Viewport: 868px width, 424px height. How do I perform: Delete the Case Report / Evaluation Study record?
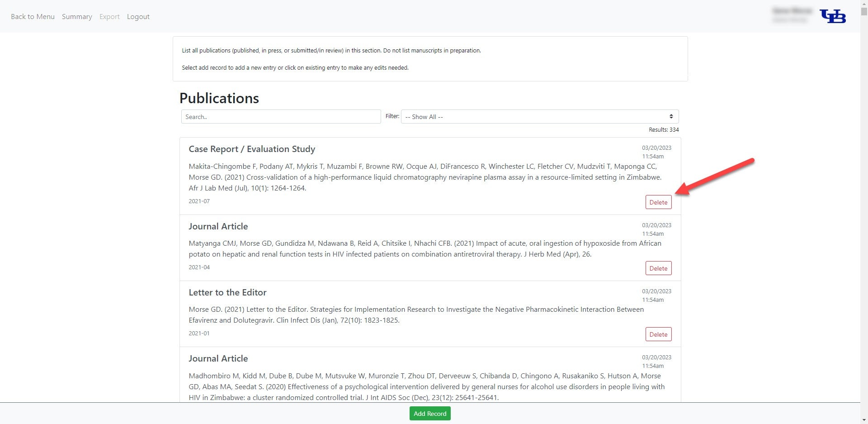tap(658, 202)
